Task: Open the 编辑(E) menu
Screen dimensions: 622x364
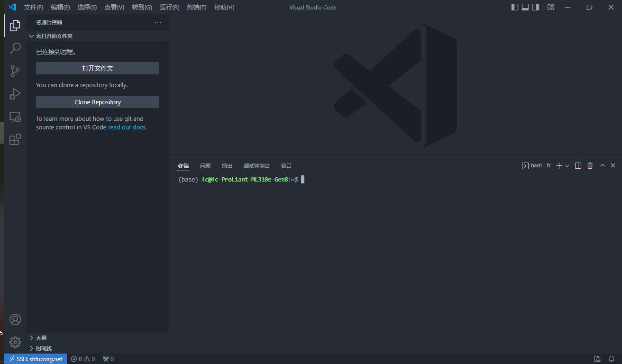Action: click(x=60, y=7)
